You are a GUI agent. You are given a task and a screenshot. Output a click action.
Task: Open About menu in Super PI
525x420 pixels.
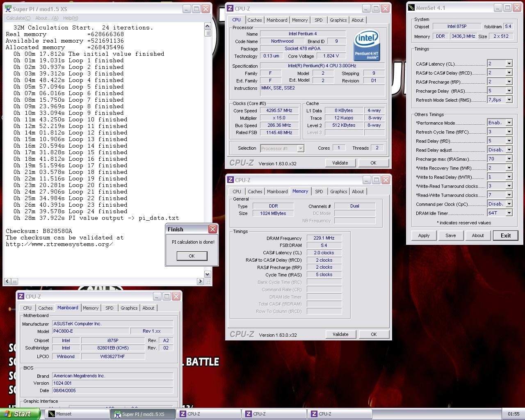(47, 18)
